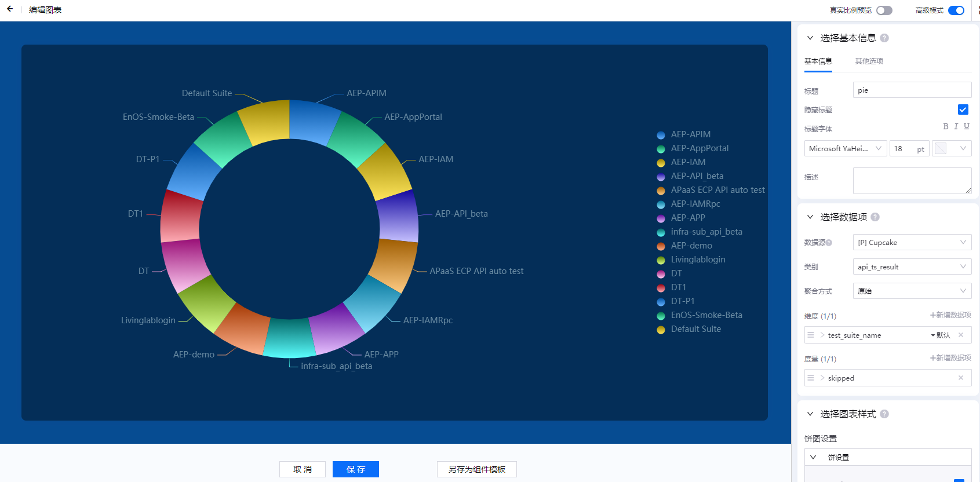This screenshot has height=482, width=980.
Task: Click Livinglablogin legend dot
Action: [x=661, y=260]
